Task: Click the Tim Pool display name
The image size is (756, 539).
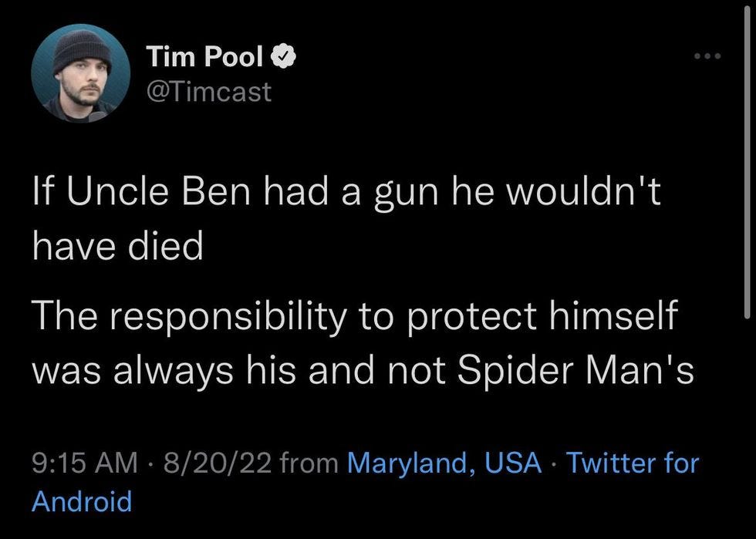Action: click(x=206, y=55)
